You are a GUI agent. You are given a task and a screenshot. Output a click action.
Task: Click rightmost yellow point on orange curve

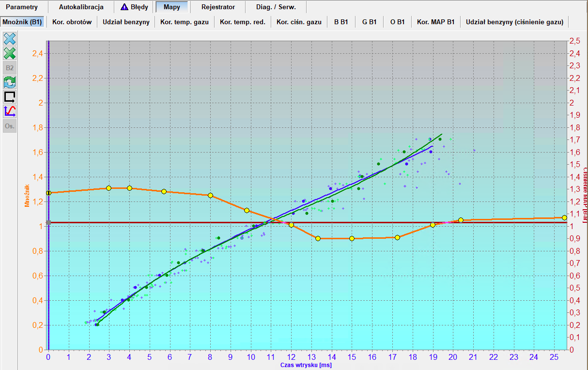pos(564,217)
